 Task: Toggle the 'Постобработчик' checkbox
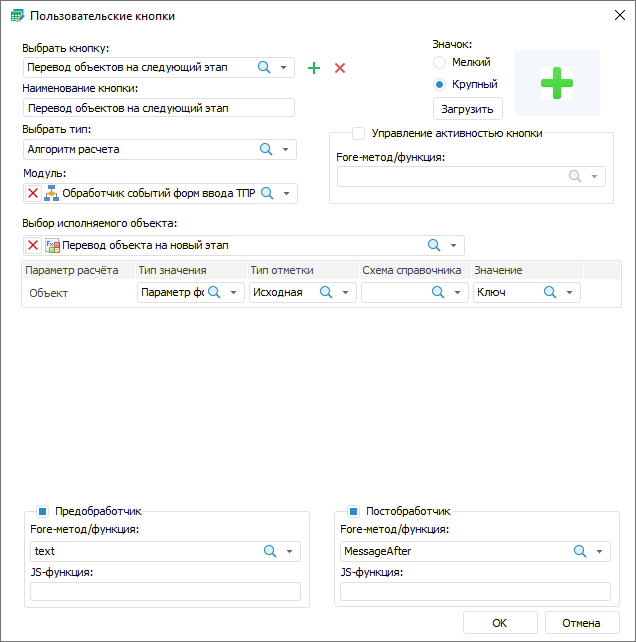click(353, 510)
